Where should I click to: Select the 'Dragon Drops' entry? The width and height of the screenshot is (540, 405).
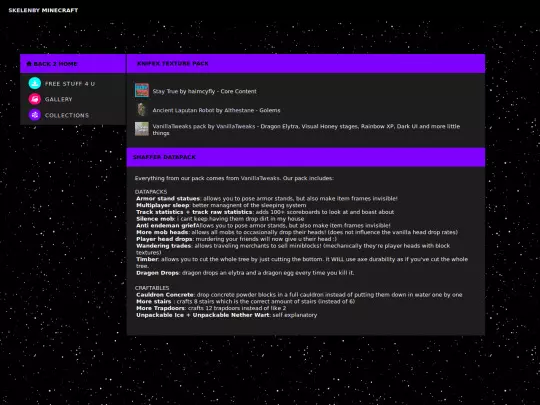[245, 273]
